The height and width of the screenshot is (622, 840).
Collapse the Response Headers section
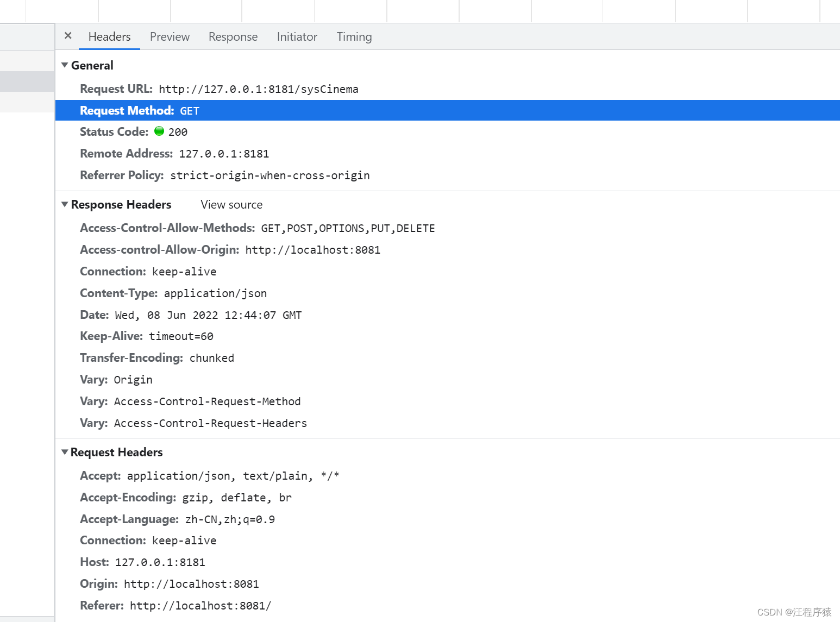coord(65,204)
